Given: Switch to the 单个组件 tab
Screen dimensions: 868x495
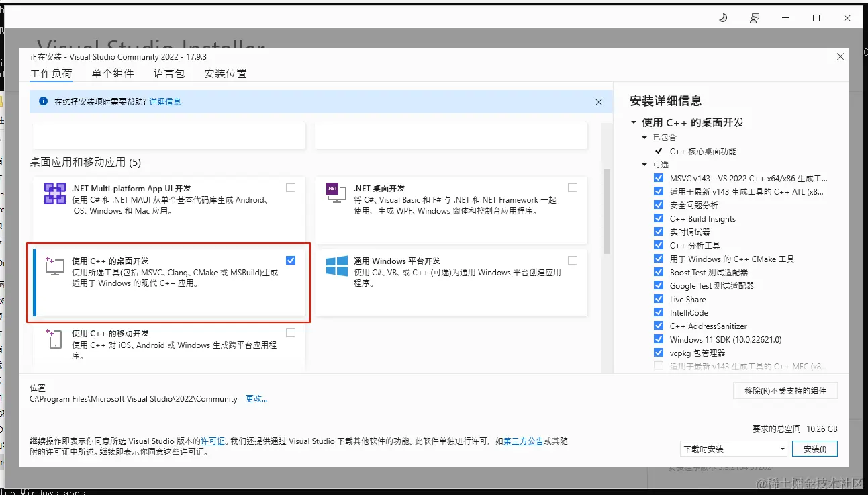Looking at the screenshot, I should [x=113, y=73].
